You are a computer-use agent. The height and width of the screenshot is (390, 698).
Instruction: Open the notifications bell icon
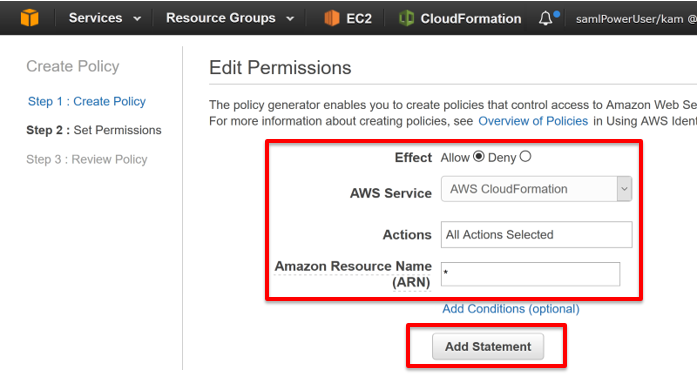[x=545, y=18]
